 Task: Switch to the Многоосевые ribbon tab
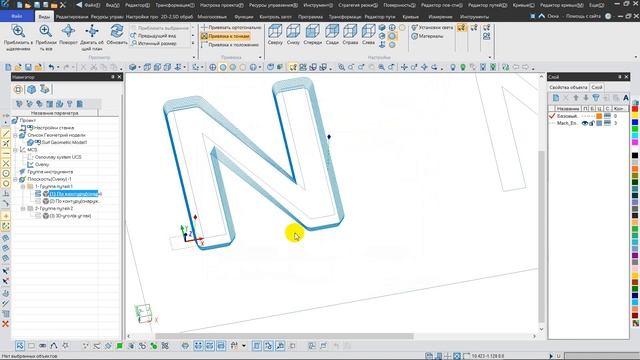(x=212, y=17)
